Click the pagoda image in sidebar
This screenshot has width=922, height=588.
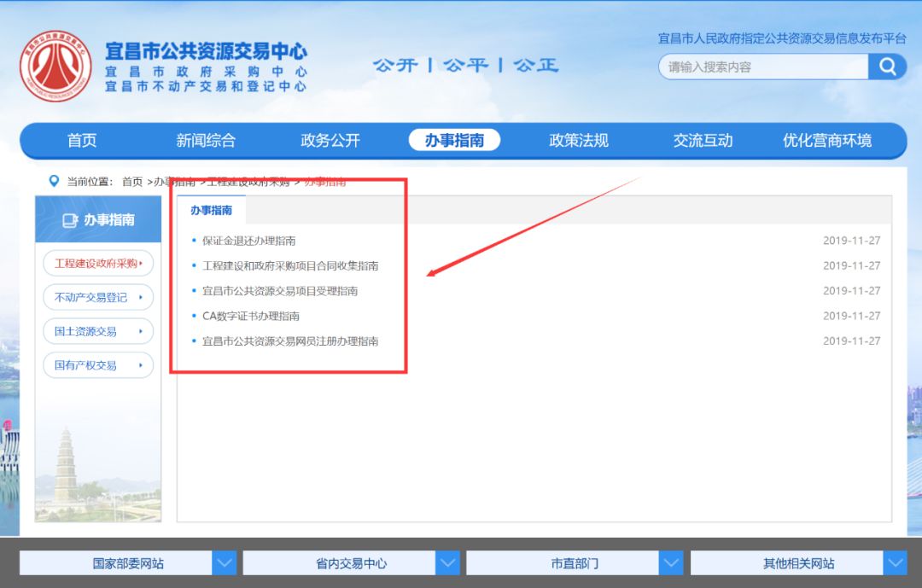tap(66, 468)
